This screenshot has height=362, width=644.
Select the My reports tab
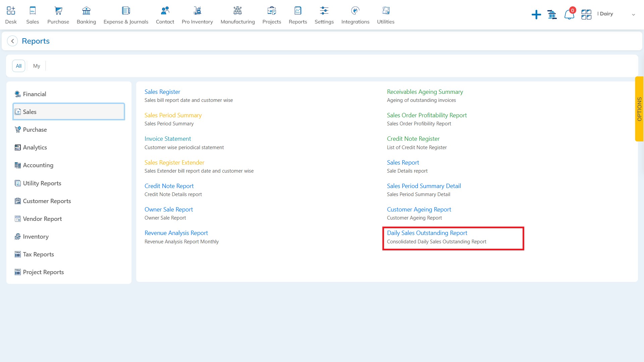(x=36, y=66)
